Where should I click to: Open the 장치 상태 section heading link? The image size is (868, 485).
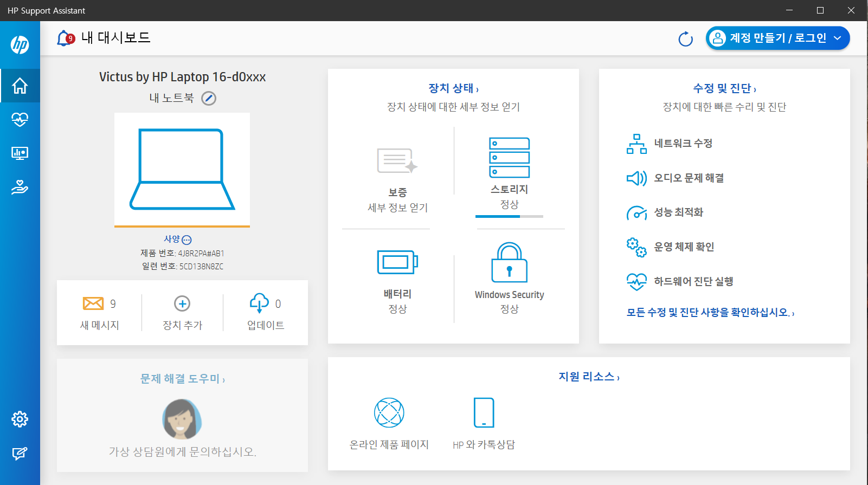(453, 88)
